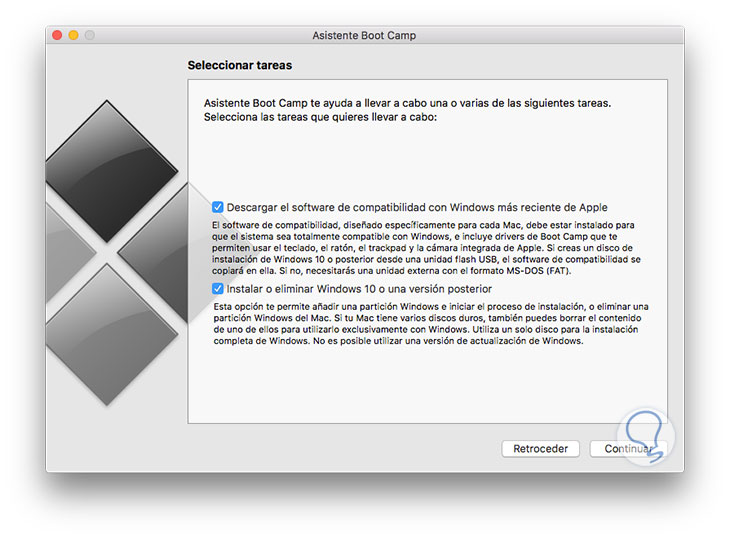Close the Asistente Boot Camp window
The image size is (730, 538).
[x=57, y=35]
